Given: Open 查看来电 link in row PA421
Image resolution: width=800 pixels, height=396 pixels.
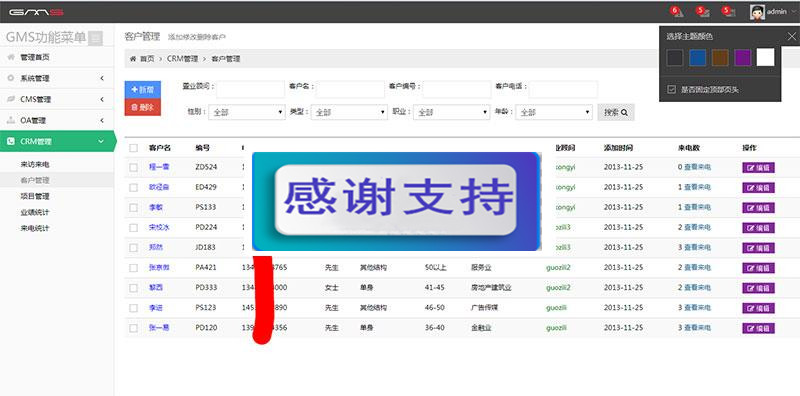Looking at the screenshot, I should pos(697,268).
